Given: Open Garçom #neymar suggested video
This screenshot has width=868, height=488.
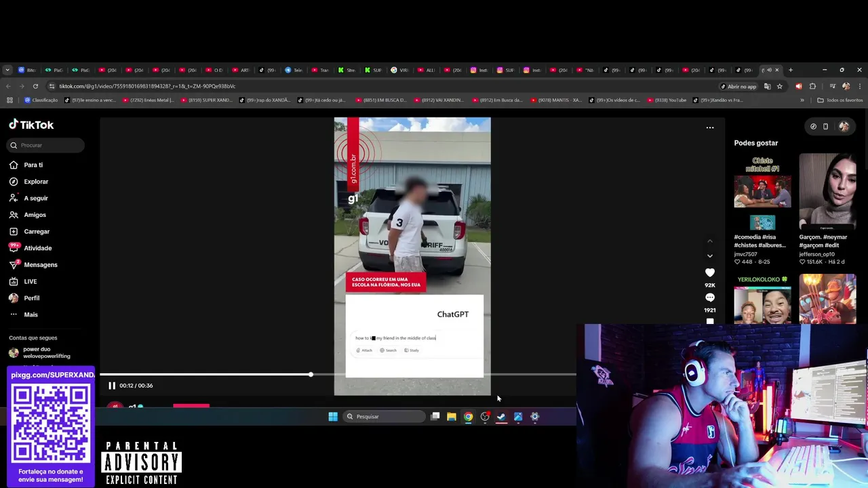Looking at the screenshot, I should [x=827, y=192].
